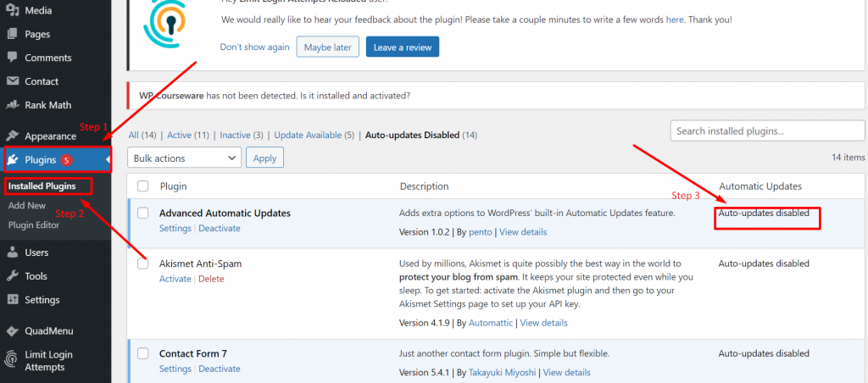Screen dimensions: 868x383
Task: Click the Limit Login Attempts fingerprint icon
Action: [11, 360]
